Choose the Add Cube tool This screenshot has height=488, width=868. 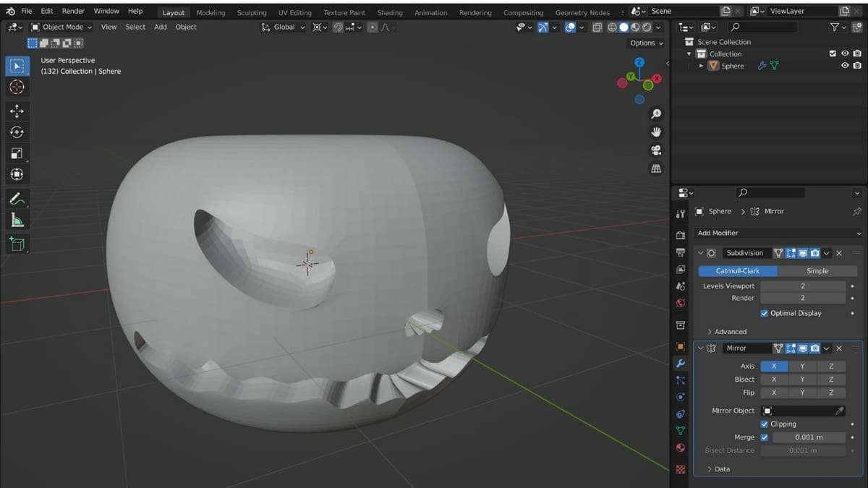tap(17, 244)
